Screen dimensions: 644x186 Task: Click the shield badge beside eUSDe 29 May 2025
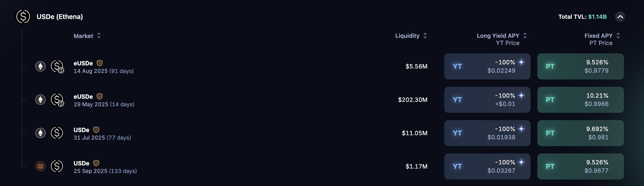pos(100,96)
